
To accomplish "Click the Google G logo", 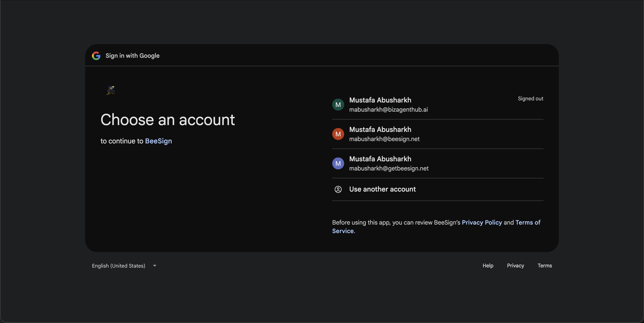I will pos(96,56).
